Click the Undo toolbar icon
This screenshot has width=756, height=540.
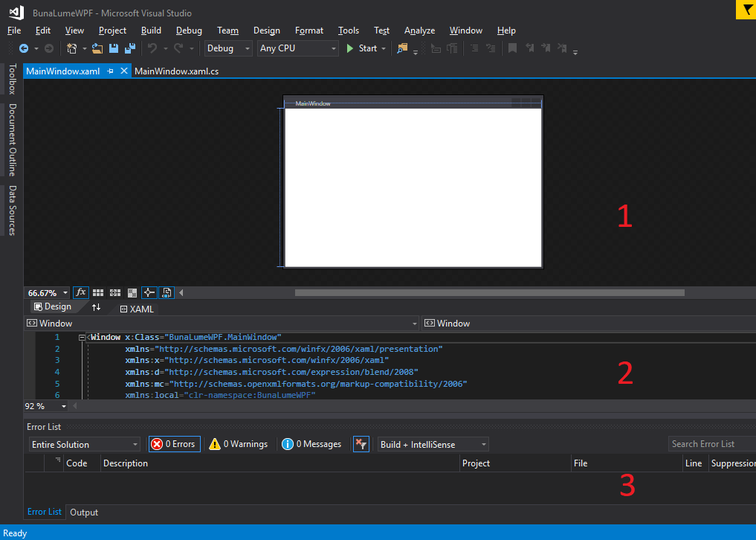pos(152,48)
